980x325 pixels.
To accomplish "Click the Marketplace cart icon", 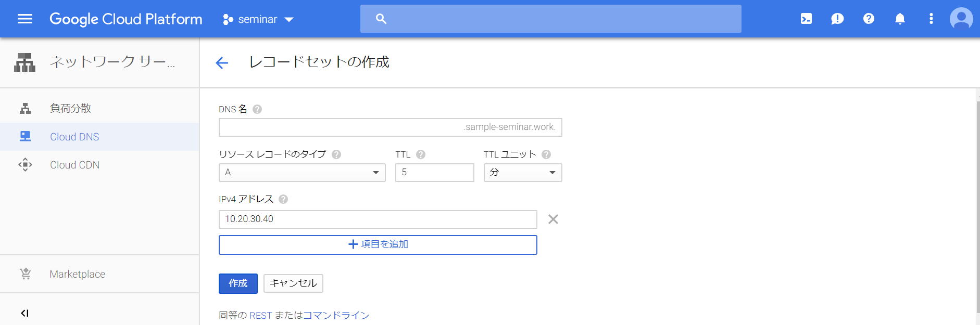I will click(x=25, y=274).
